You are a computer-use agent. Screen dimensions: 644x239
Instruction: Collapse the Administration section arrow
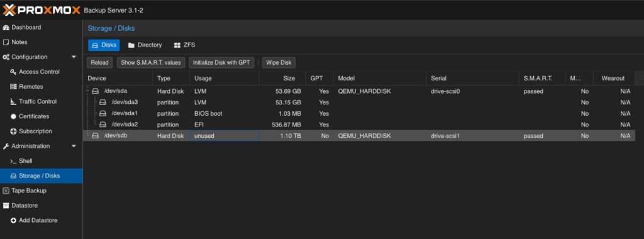tap(74, 146)
